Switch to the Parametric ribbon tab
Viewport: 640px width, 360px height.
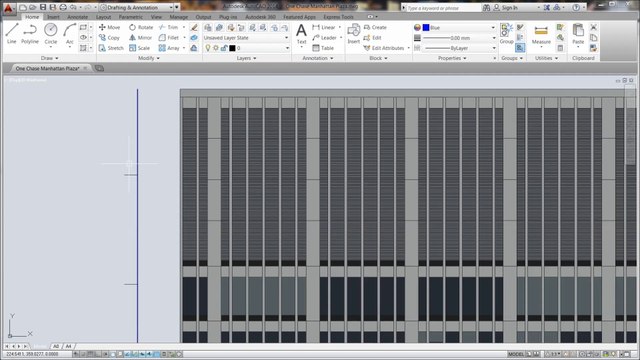131,17
